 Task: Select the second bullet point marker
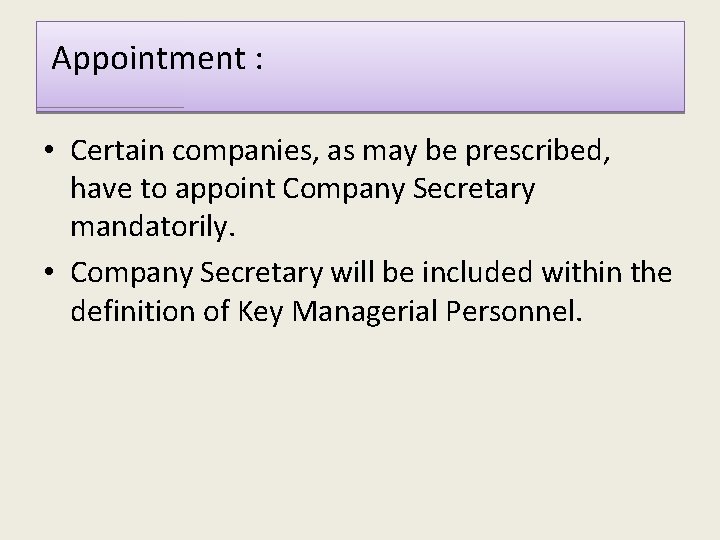point(49,271)
